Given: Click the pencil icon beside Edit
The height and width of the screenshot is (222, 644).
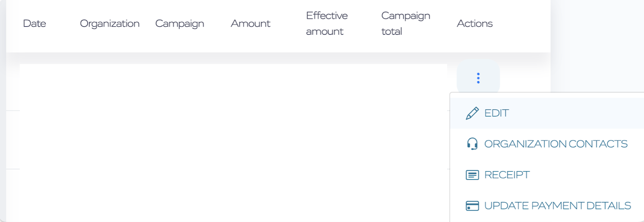Looking at the screenshot, I should coord(472,113).
